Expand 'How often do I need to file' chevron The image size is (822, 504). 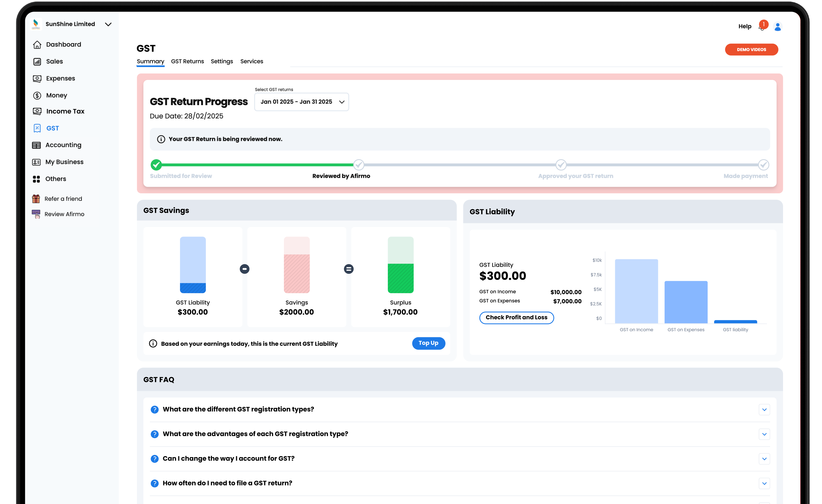764,484
